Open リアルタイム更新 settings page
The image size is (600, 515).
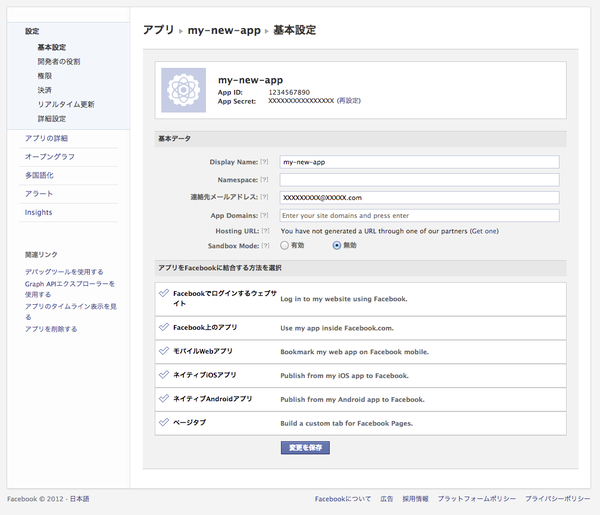66,104
